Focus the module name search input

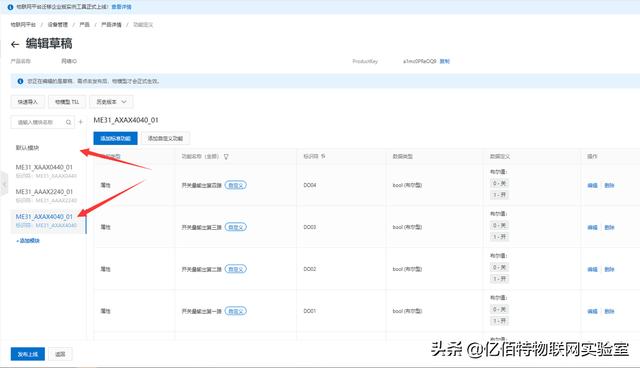coord(39,122)
